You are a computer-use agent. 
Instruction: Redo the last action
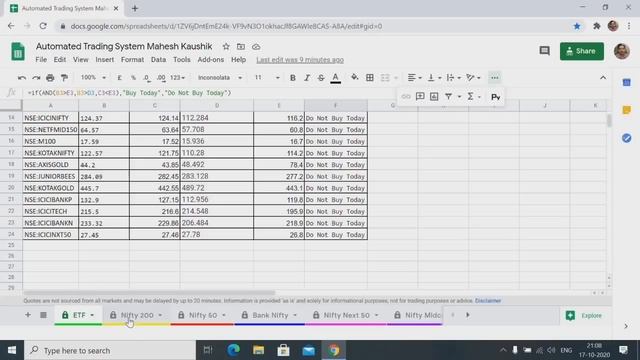point(36,78)
